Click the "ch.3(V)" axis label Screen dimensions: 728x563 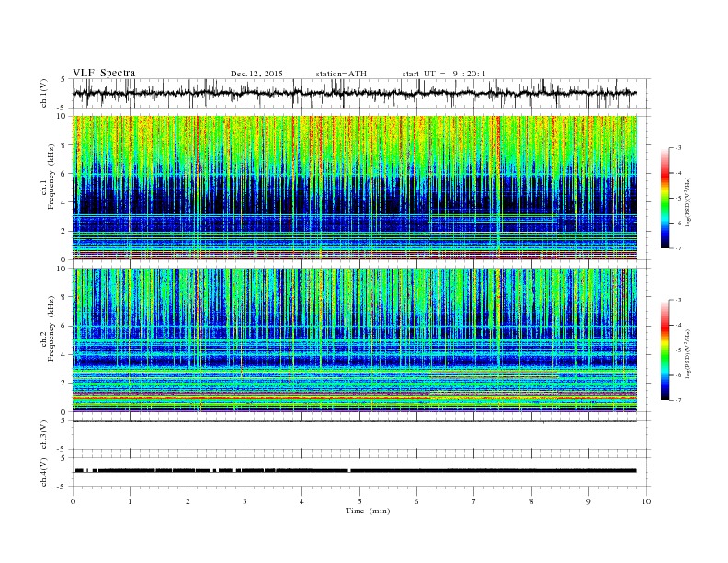[x=44, y=435]
